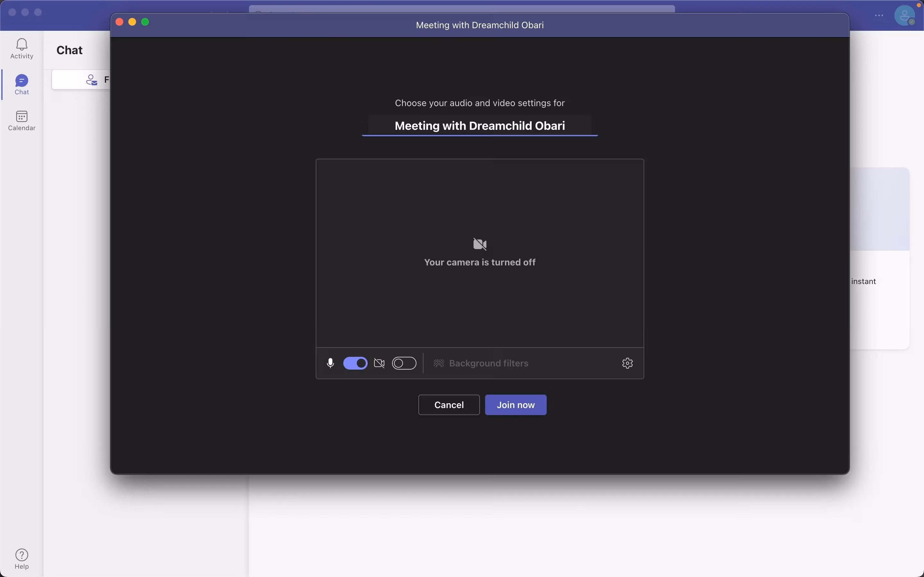Click the crossed-out camera icon

click(x=379, y=363)
